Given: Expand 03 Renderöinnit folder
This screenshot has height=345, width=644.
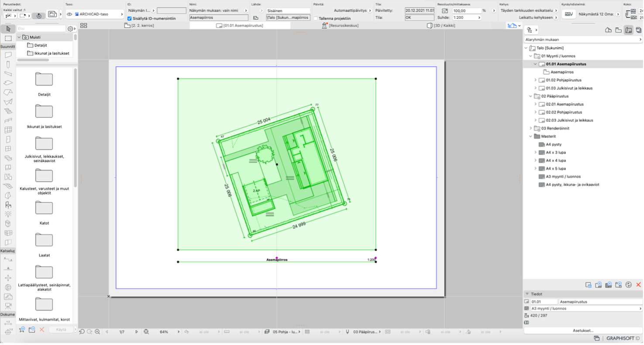Looking at the screenshot, I should (531, 128).
